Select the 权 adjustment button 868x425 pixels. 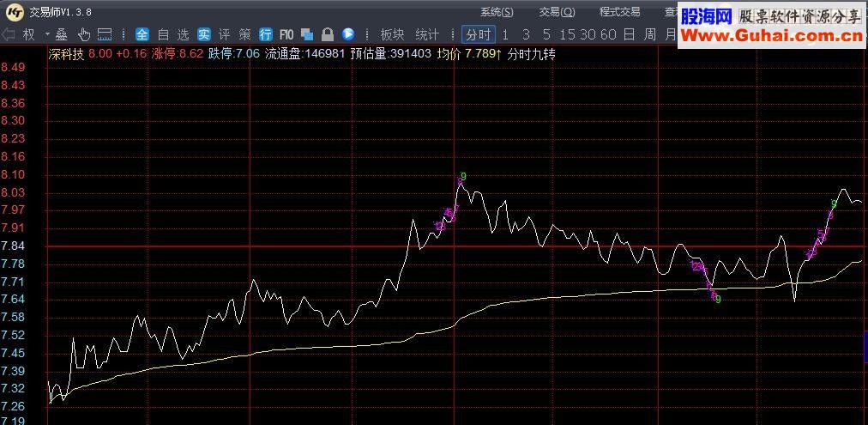click(28, 35)
